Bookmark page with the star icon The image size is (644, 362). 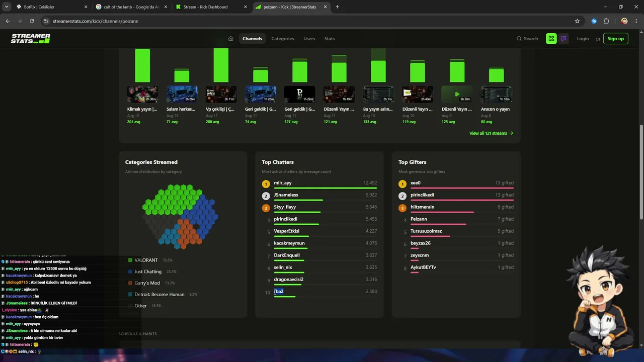click(x=577, y=21)
